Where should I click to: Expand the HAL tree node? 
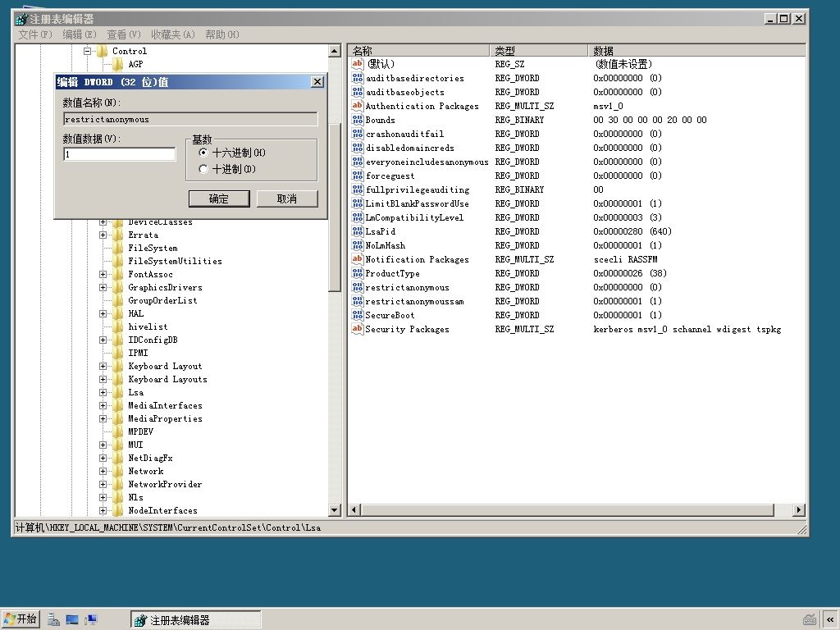(x=103, y=314)
